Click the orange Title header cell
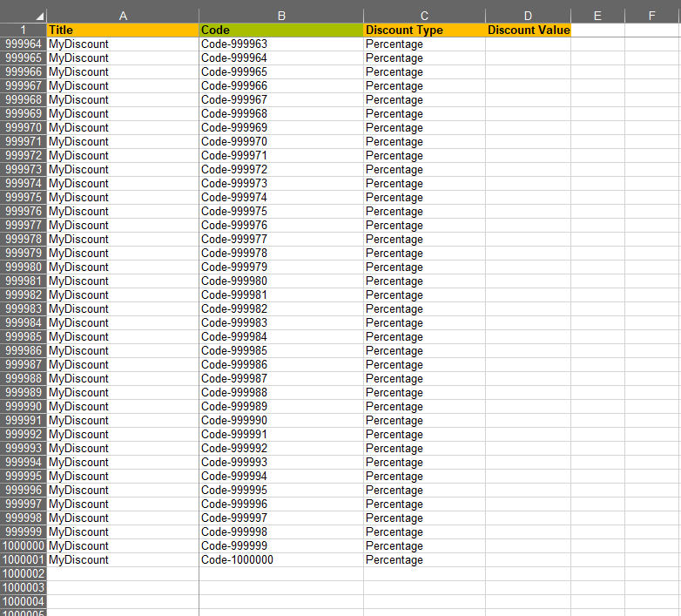This screenshot has height=616, width=681. pyautogui.click(x=123, y=30)
